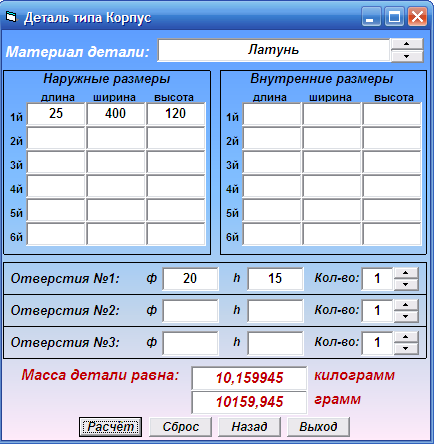Click inner 1st row длина field
This screenshot has width=434, height=444.
272,114
